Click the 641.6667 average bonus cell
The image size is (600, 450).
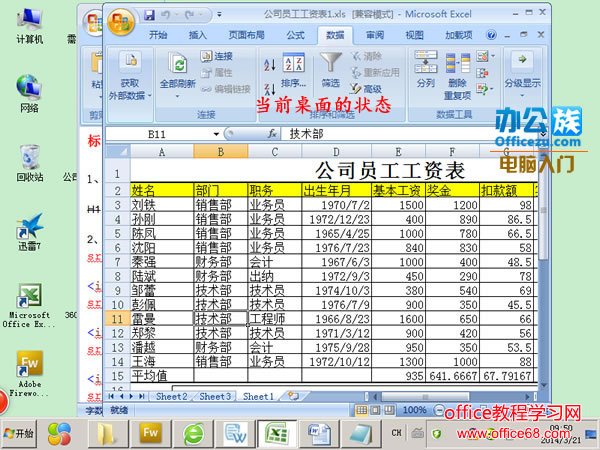coord(452,375)
